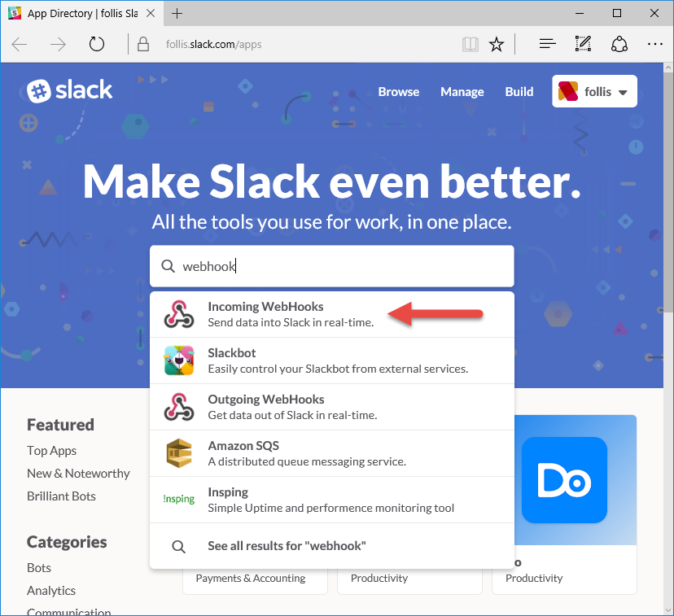The height and width of the screenshot is (616, 674).
Task: Select the App Directory browser tab
Action: [81, 13]
